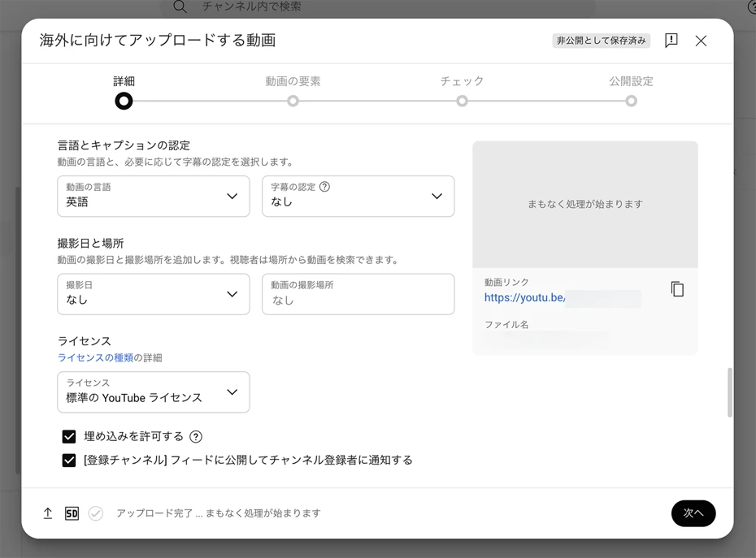Click 次へ button
The width and height of the screenshot is (756, 558).
693,513
